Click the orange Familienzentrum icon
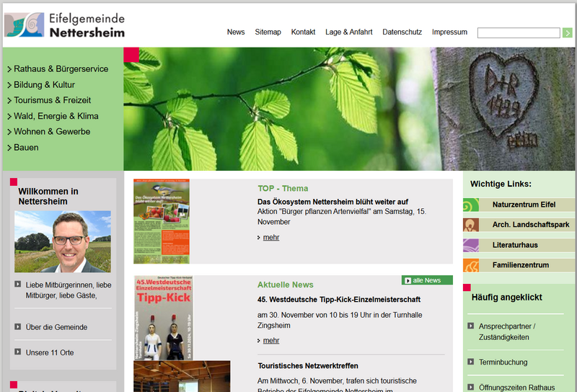 471,265
